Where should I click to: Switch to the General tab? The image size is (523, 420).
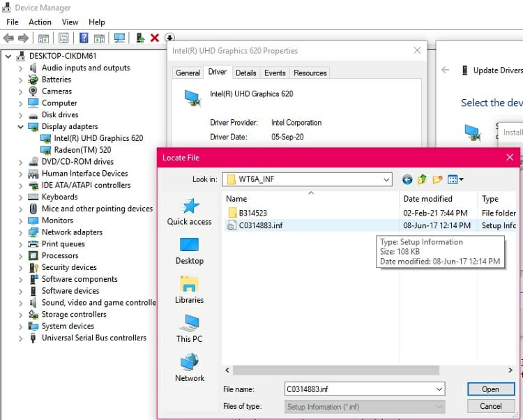(x=188, y=73)
